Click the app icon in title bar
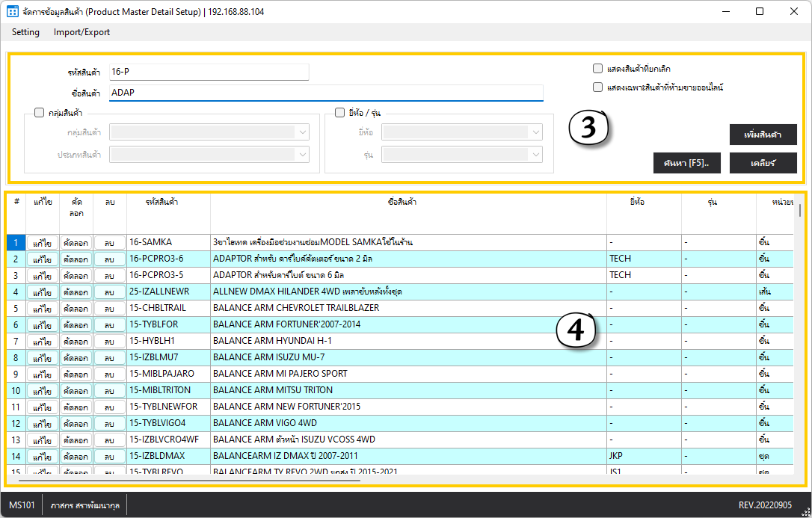The image size is (812, 518). (13, 12)
